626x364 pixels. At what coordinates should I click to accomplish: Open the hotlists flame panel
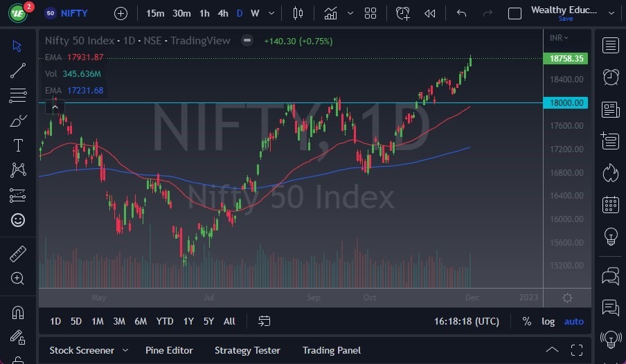[611, 173]
